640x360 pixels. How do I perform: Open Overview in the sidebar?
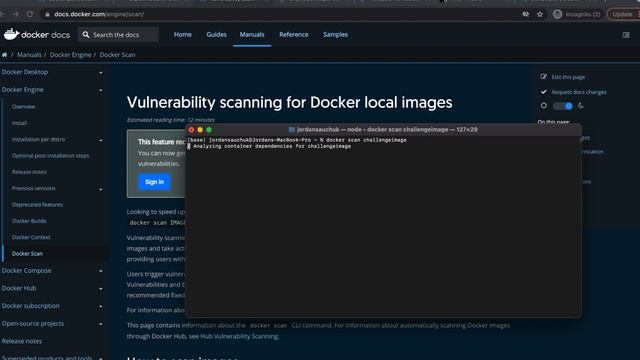coord(23,107)
